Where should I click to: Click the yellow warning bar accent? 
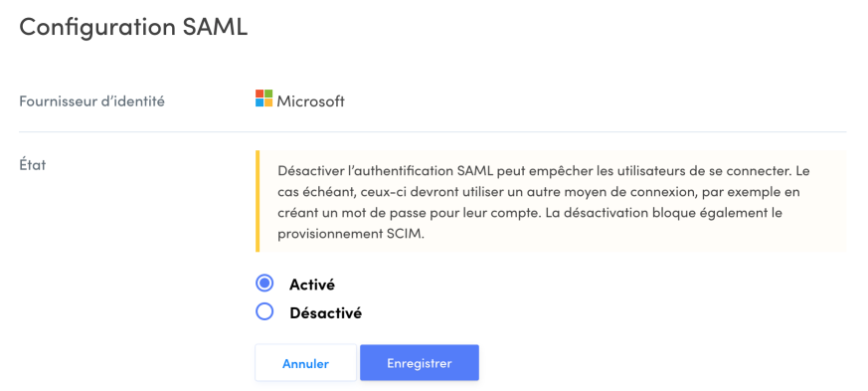point(258,201)
